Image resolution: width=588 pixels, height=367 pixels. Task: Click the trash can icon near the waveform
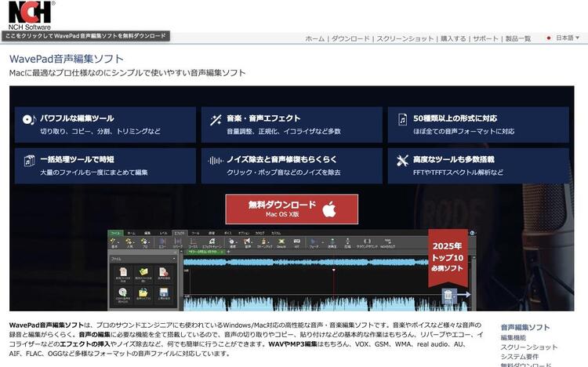pos(448,295)
